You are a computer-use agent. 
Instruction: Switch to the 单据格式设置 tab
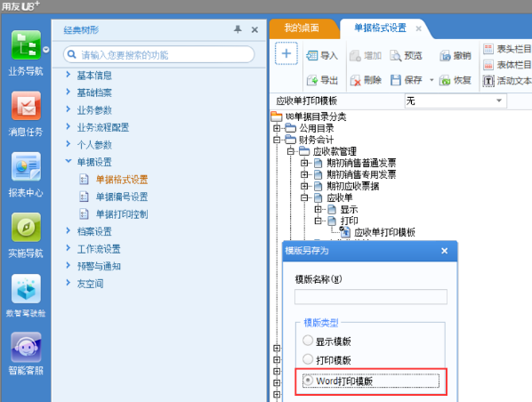click(381, 28)
